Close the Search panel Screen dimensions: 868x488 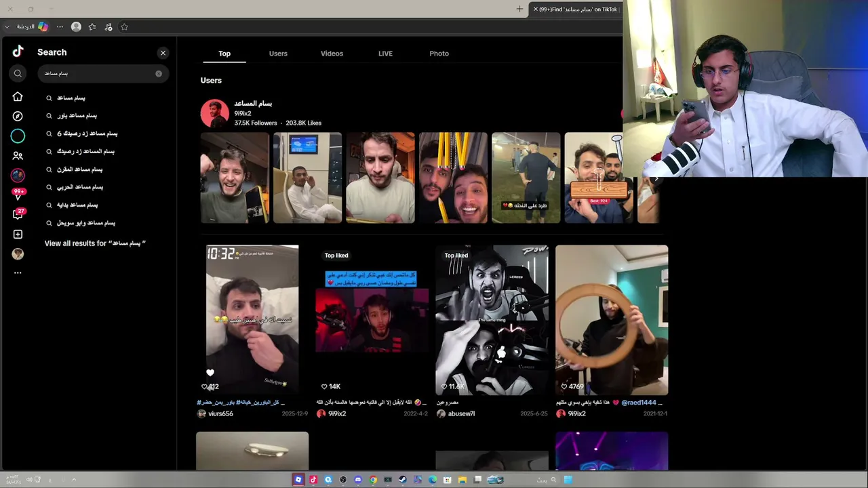coord(163,53)
